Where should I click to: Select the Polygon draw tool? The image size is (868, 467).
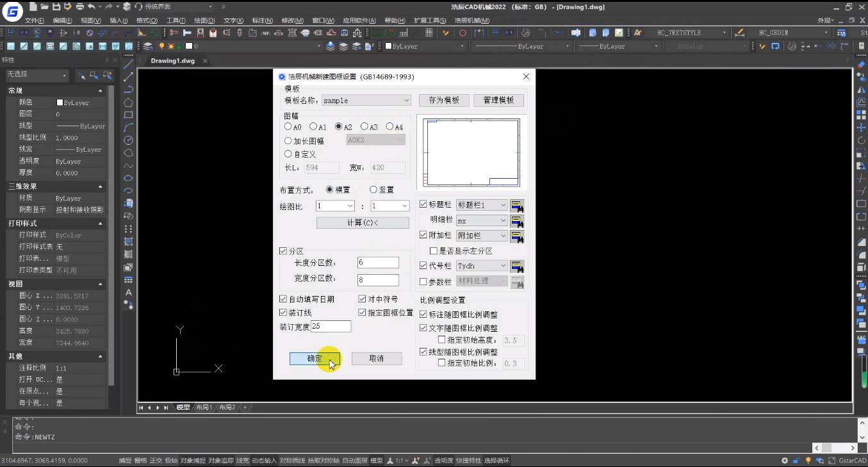point(128,102)
